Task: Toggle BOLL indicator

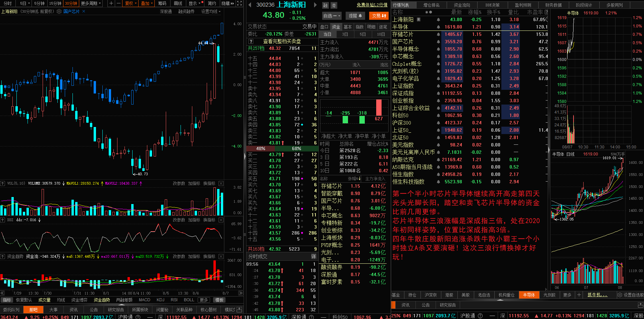Action: click(x=189, y=300)
